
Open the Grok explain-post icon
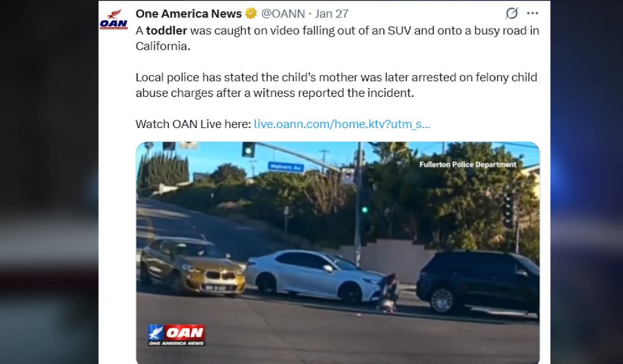[512, 13]
